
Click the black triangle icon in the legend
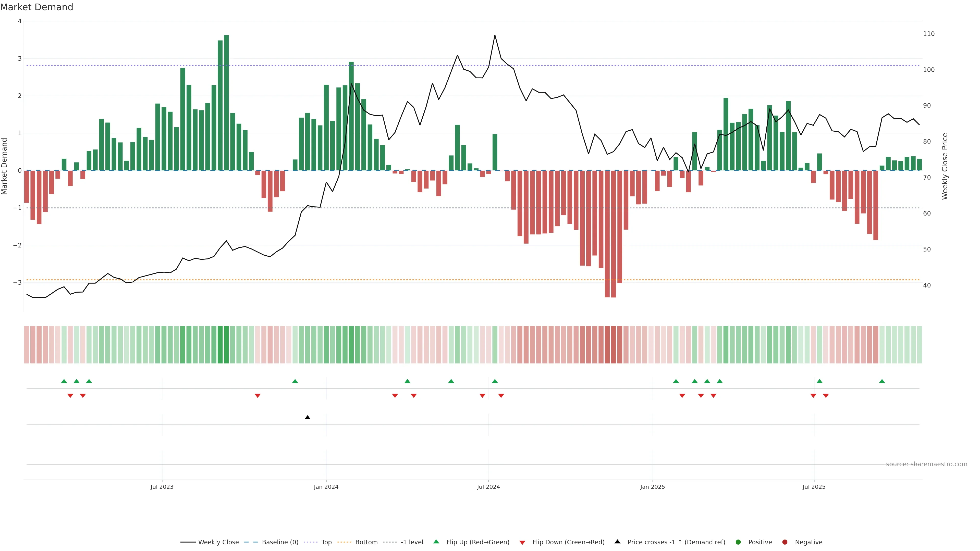coord(617,542)
